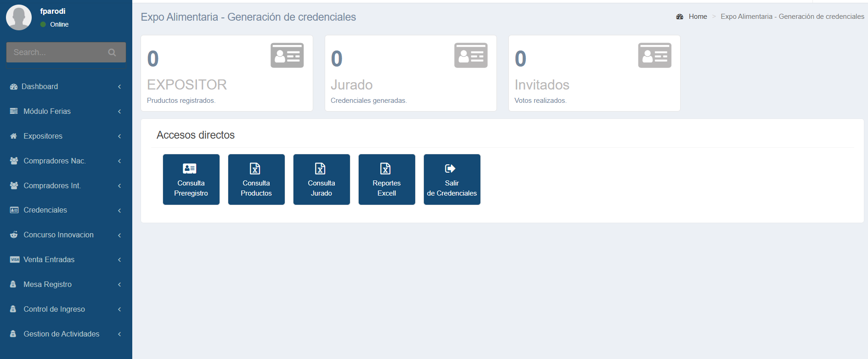Click the Reportes Excell shortcut button

pos(387,179)
